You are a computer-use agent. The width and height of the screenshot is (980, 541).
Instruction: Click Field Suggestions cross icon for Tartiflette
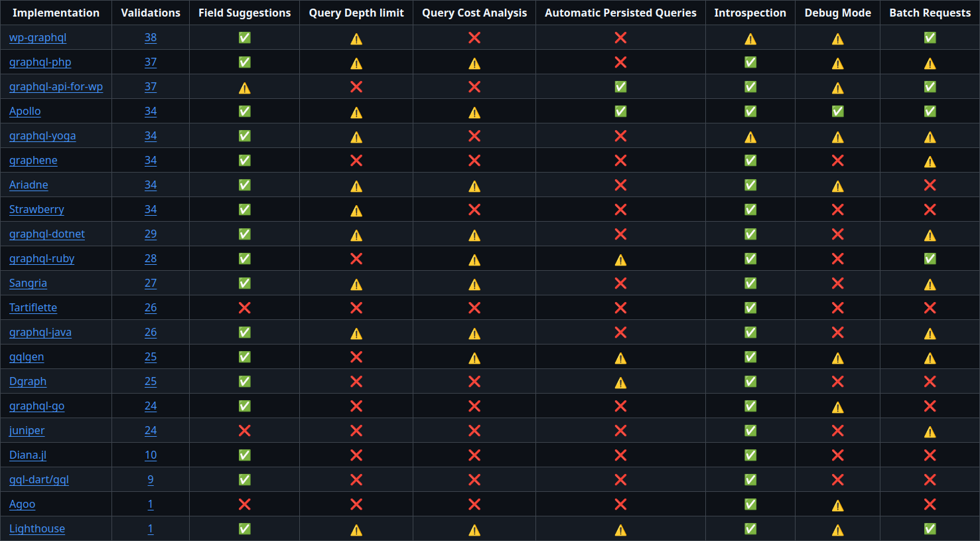click(x=245, y=308)
